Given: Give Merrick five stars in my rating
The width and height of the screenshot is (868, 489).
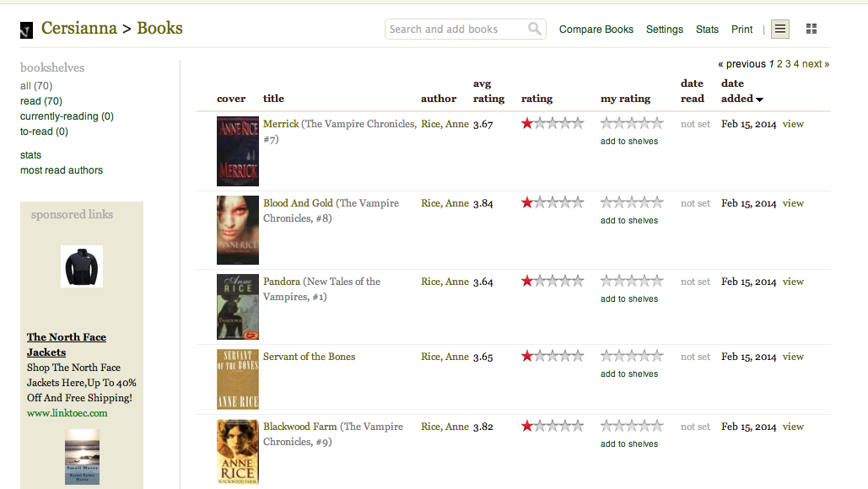Looking at the screenshot, I should tap(657, 123).
